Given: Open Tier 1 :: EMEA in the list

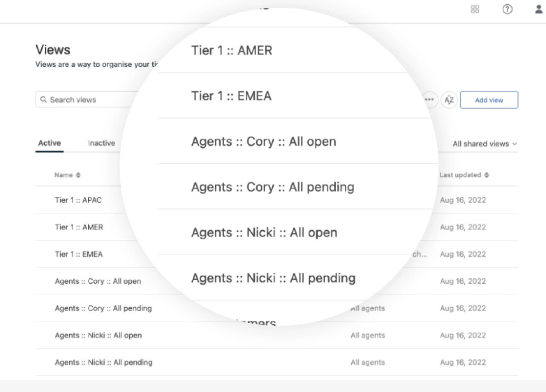Looking at the screenshot, I should pos(79,254).
